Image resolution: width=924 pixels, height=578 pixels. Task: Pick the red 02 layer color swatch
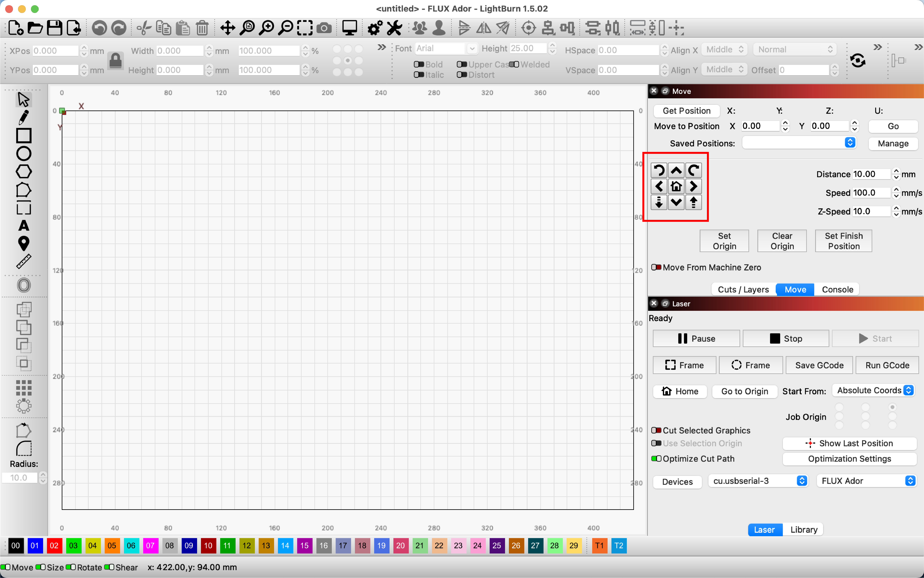click(54, 545)
